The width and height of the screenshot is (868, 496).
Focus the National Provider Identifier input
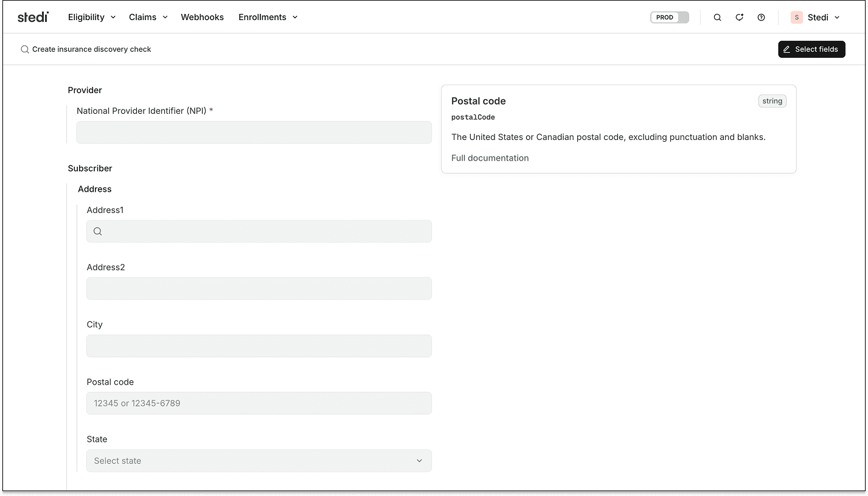pyautogui.click(x=254, y=133)
